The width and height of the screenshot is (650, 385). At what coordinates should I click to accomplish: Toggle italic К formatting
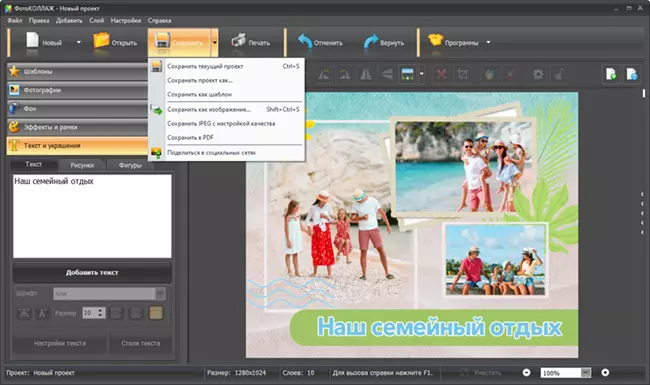pos(42,313)
